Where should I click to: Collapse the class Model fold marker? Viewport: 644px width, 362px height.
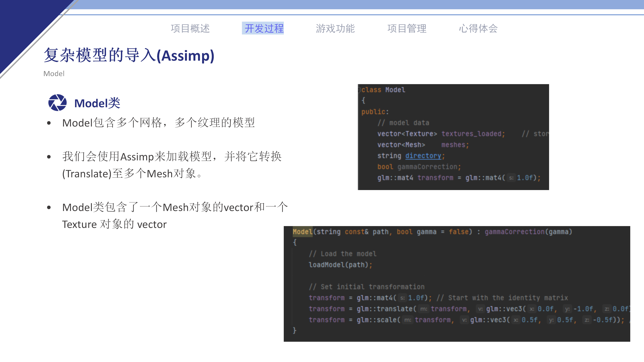tap(359, 89)
